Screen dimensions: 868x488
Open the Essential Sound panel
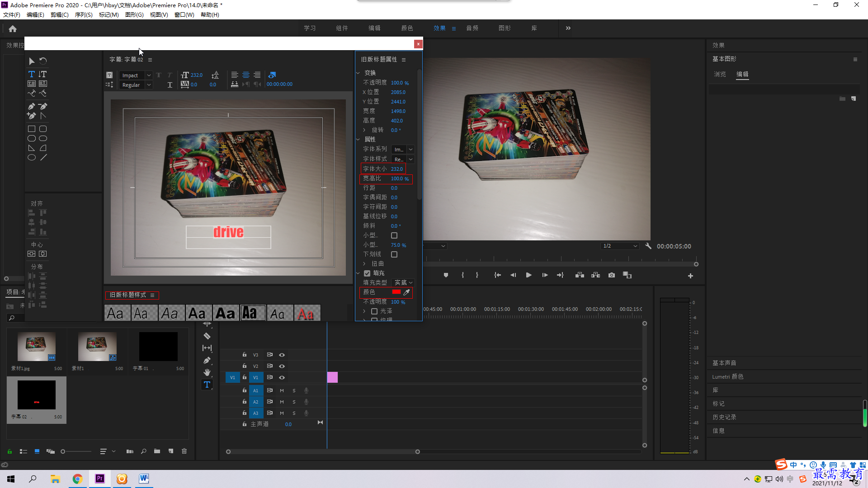click(724, 363)
